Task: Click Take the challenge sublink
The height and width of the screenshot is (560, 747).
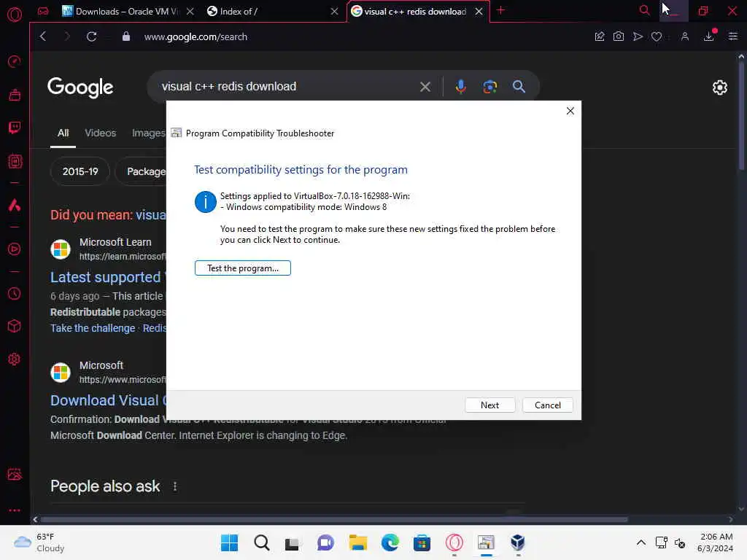Action: [93, 328]
